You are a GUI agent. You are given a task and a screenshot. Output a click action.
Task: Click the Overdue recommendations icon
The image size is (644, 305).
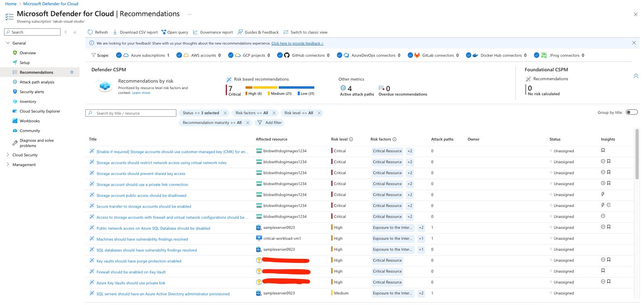pos(381,88)
